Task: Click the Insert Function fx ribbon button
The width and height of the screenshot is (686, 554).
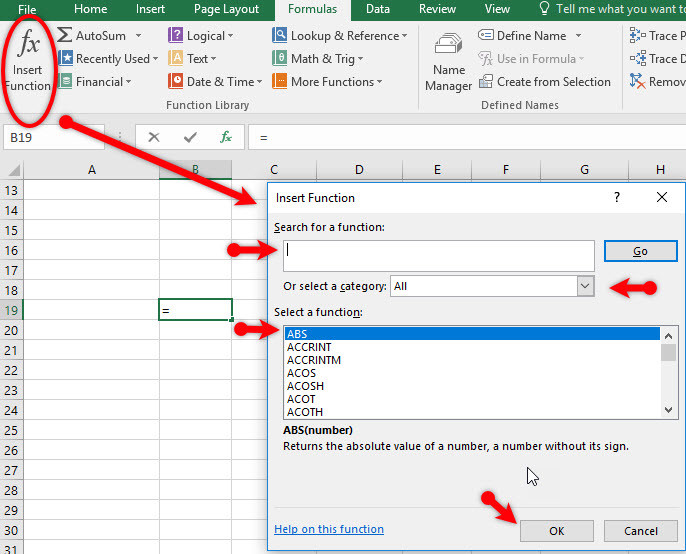Action: point(28,61)
